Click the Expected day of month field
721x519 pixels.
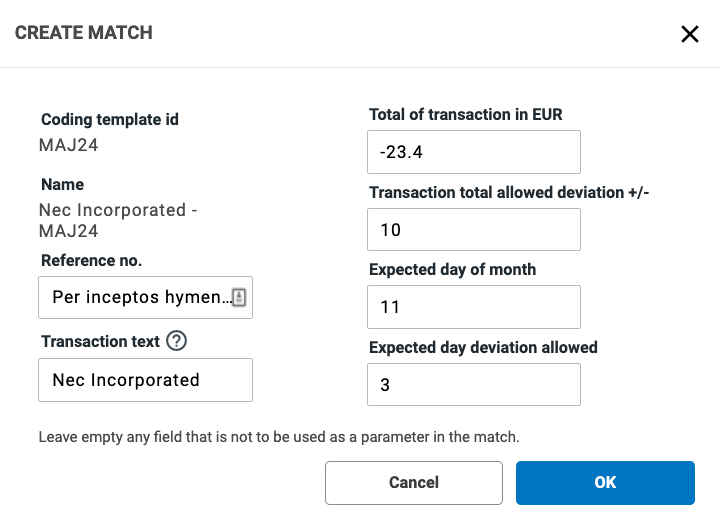pos(474,307)
